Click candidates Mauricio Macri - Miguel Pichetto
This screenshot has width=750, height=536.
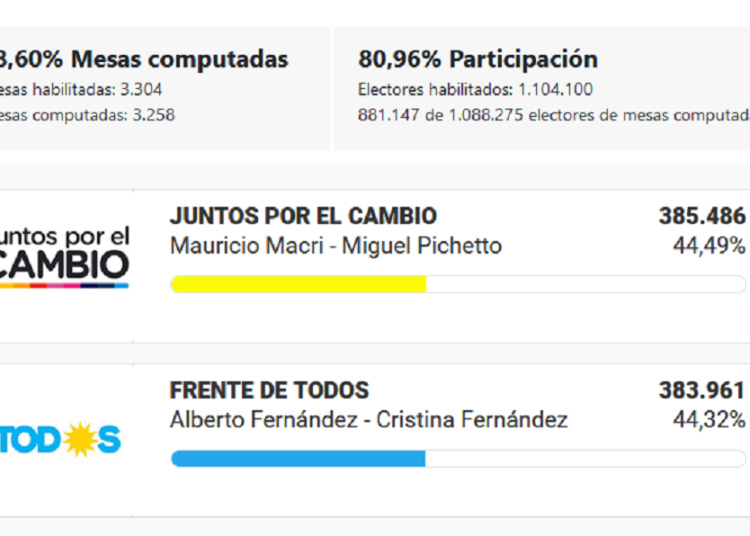click(336, 246)
